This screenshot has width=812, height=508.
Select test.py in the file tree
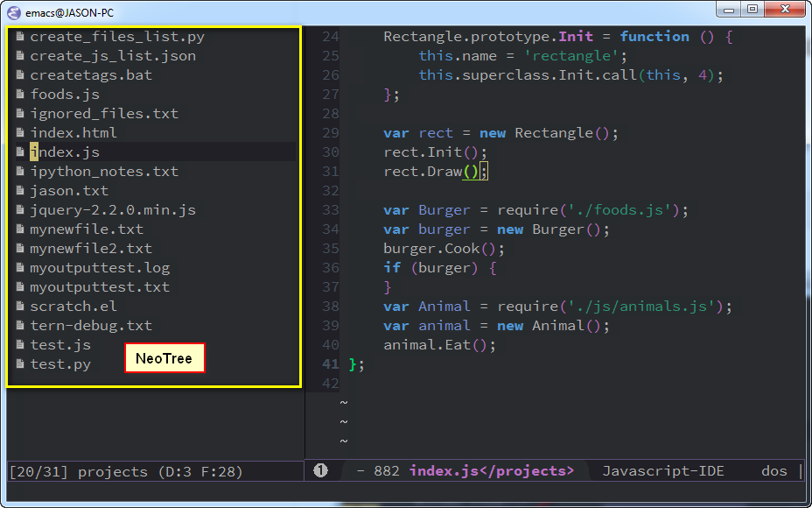(x=60, y=363)
